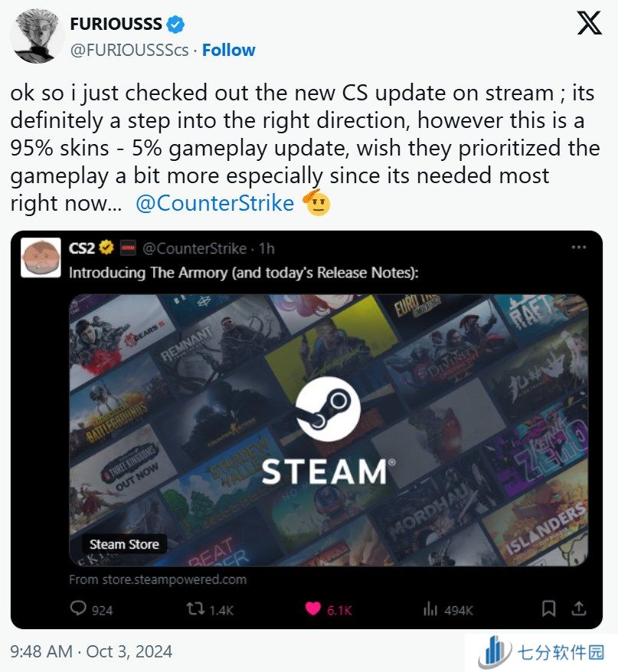Viewport: 618px width, 672px height.
Task: Open the three-dot more options menu
Action: tap(579, 247)
